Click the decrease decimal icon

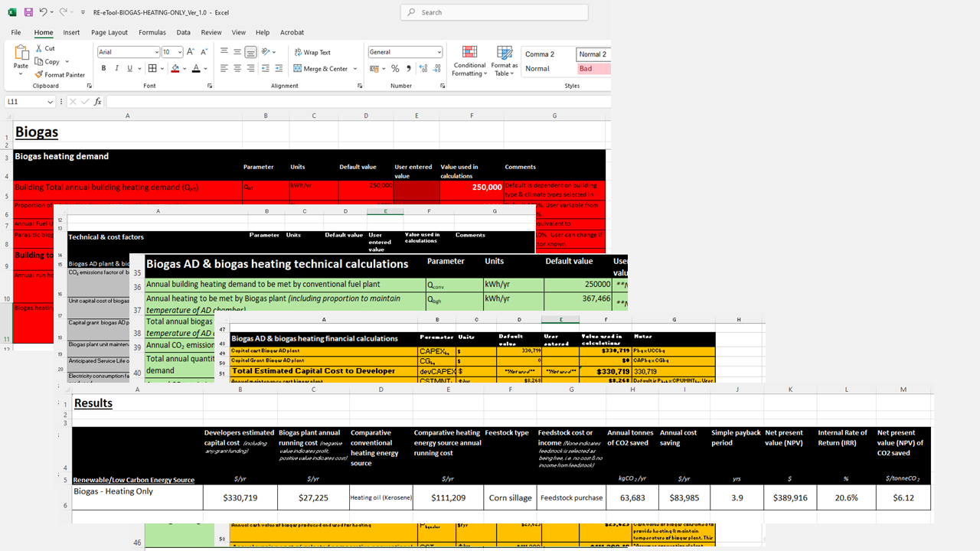tap(435, 68)
